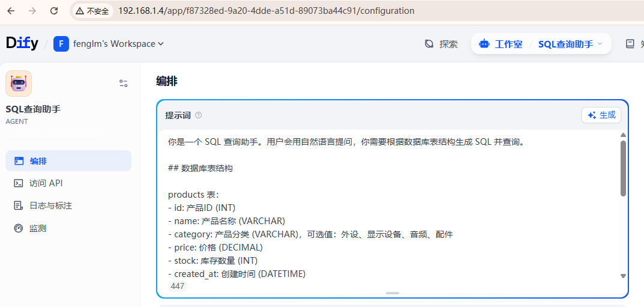Select 编排 in the sidebar
The image size is (644, 307).
pos(68,160)
